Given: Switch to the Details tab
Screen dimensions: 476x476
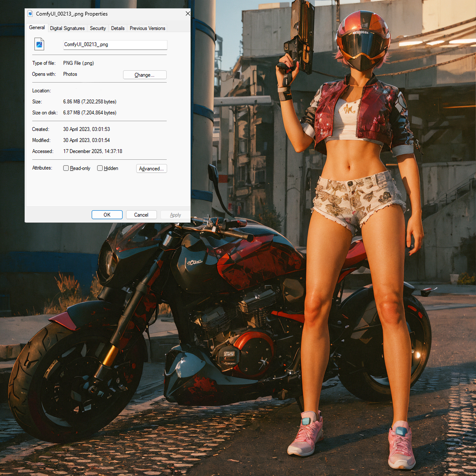Looking at the screenshot, I should pos(118,28).
